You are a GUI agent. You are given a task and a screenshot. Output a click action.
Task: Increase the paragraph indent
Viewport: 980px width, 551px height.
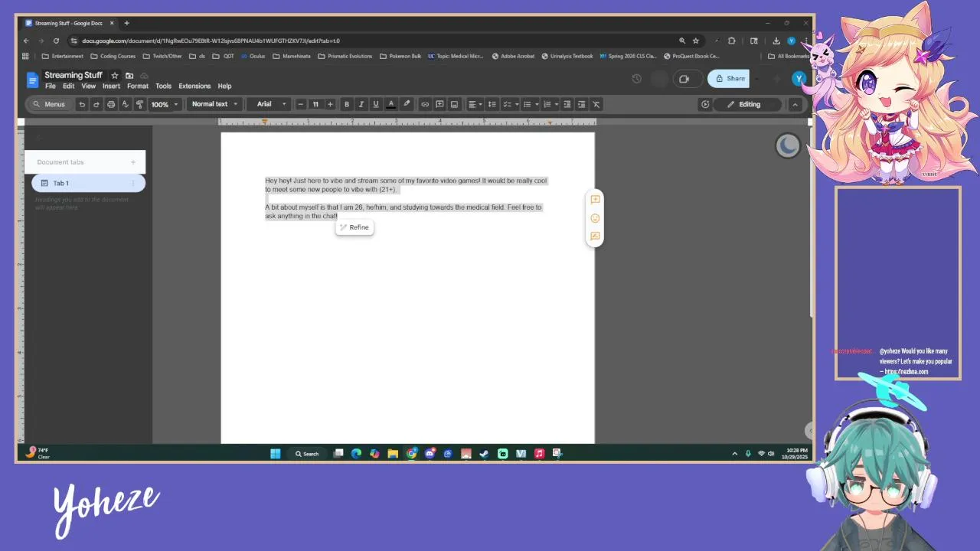pos(581,104)
